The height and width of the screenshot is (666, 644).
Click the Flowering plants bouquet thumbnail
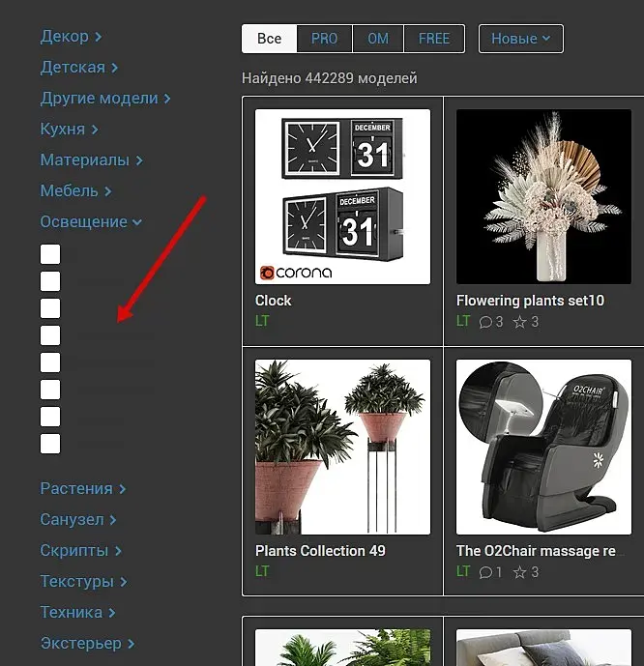pos(543,196)
